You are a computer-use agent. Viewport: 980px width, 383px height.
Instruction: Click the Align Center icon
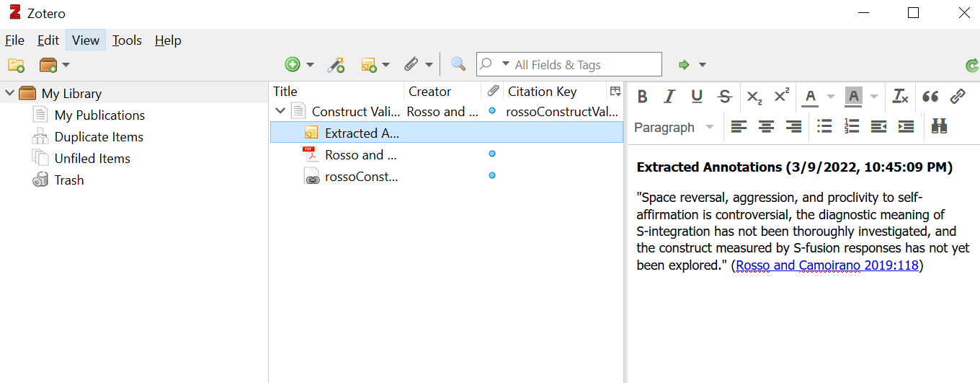point(766,127)
